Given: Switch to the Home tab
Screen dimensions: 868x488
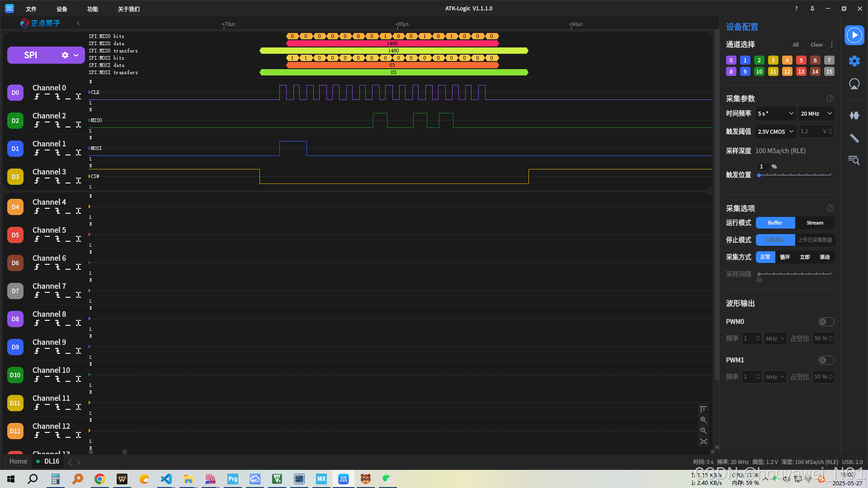Looking at the screenshot, I should pos(19,461).
